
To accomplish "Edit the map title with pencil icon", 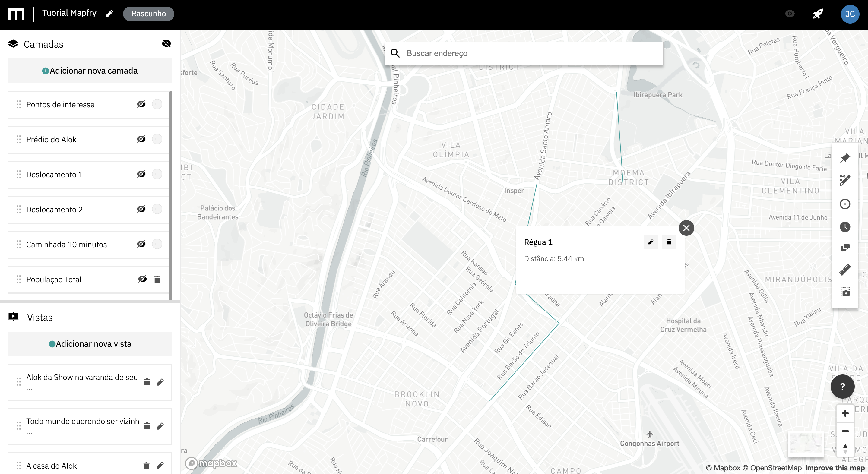I will (x=109, y=14).
